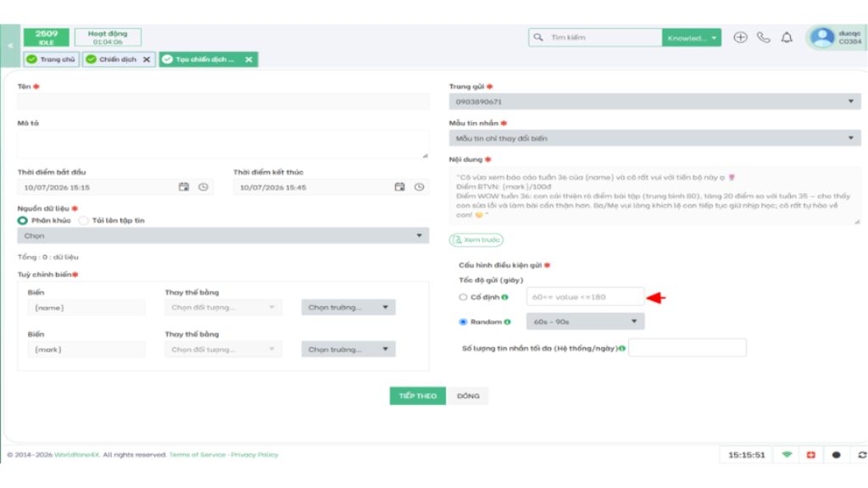
Task: Click the phone call icon in header
Action: tap(764, 37)
